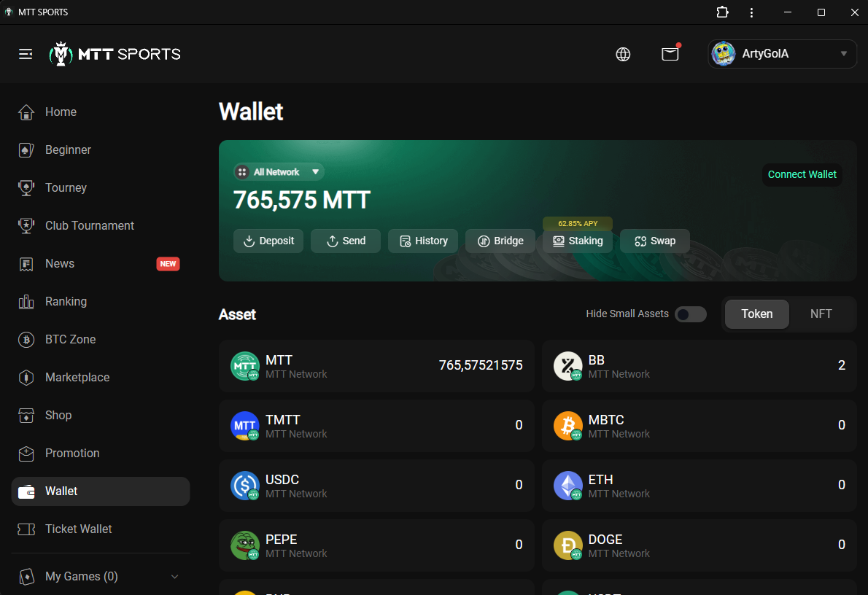Image resolution: width=868 pixels, height=595 pixels.
Task: Click the News newspaper icon
Action: [x=26, y=264]
